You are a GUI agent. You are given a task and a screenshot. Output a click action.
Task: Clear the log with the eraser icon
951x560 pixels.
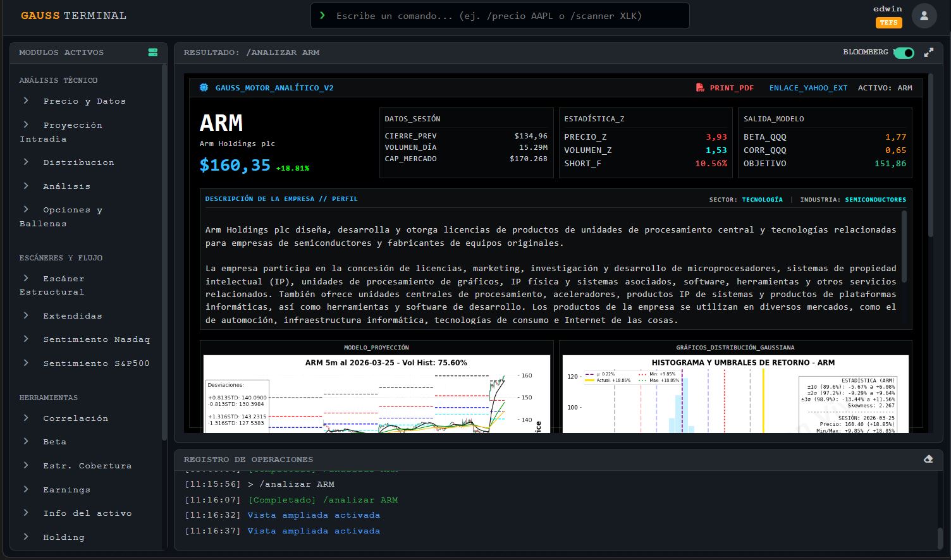(928, 459)
